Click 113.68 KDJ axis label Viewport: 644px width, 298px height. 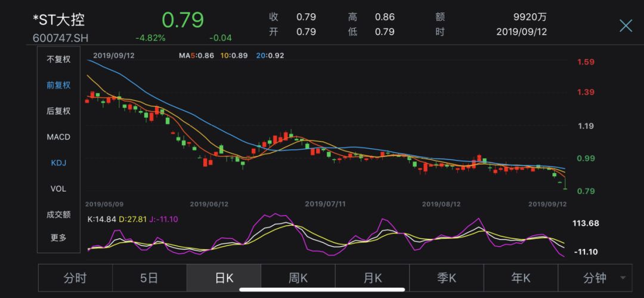(586, 223)
